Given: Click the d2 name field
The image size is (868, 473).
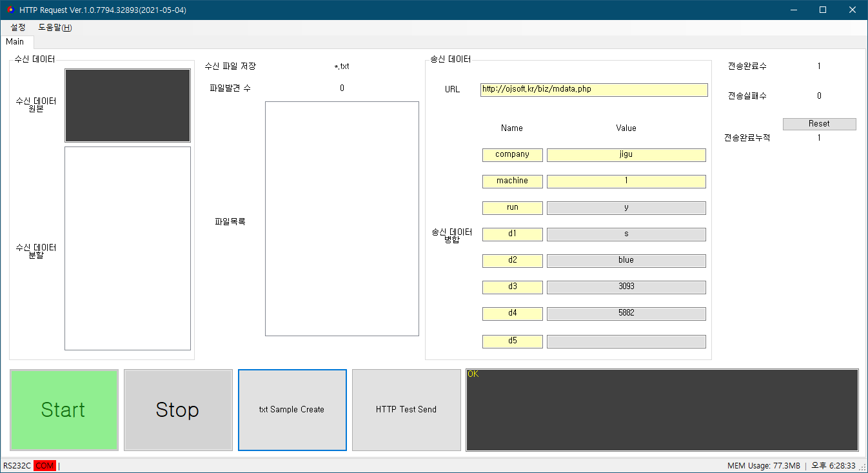Looking at the screenshot, I should click(513, 261).
